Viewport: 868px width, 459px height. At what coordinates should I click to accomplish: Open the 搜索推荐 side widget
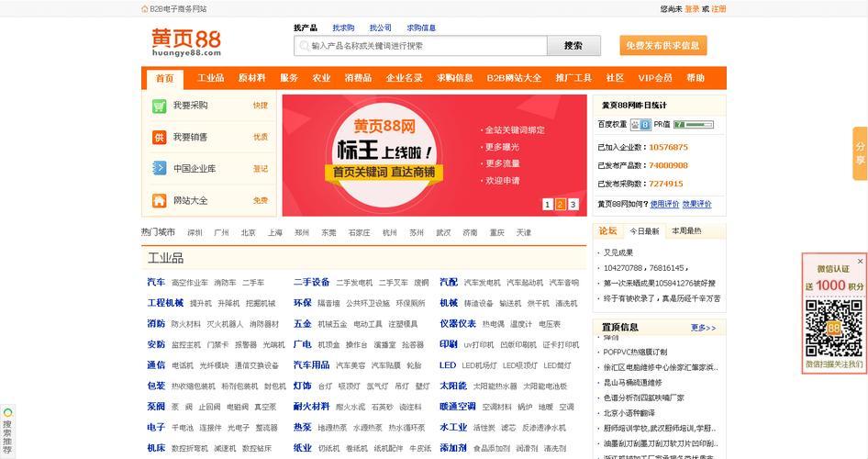tap(7, 431)
